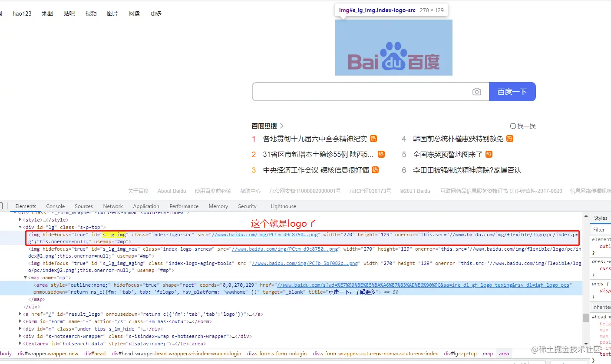Expand the <a id="result_logo"> node
The height and width of the screenshot is (364, 611).
point(20,314)
